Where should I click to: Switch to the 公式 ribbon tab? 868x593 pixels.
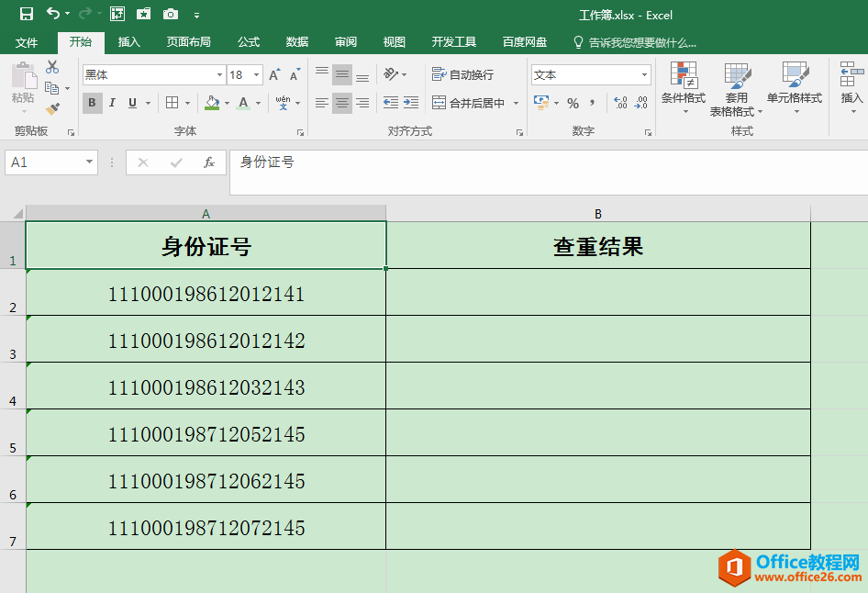point(249,42)
